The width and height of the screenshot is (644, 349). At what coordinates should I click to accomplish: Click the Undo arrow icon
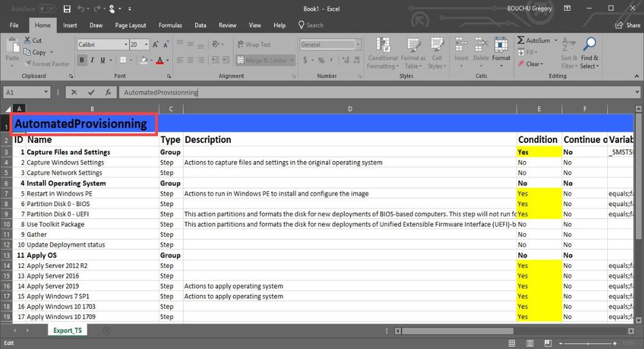[x=81, y=8]
